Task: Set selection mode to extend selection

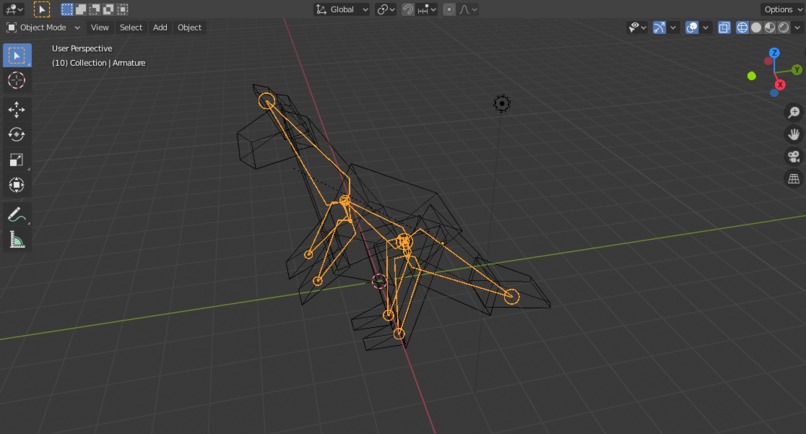Action: 81,9
